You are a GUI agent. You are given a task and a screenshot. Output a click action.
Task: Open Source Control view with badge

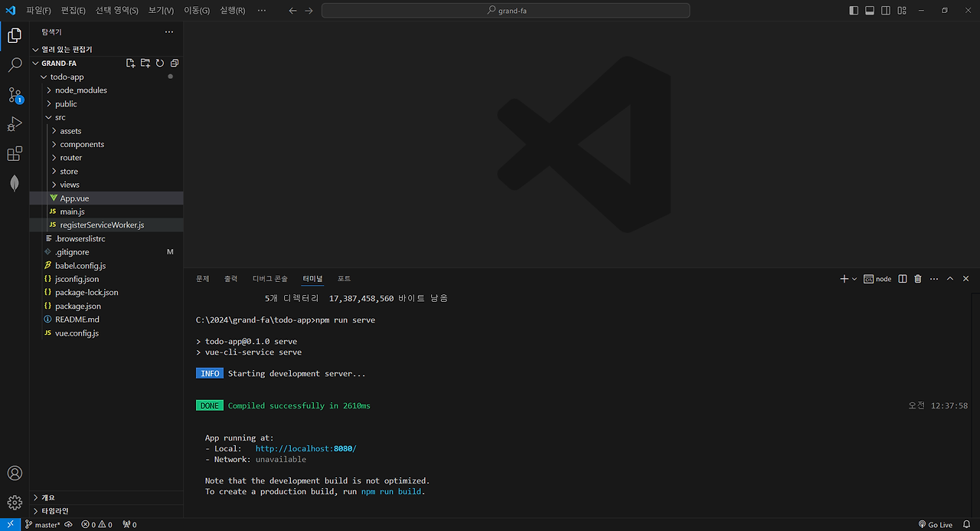(x=15, y=95)
